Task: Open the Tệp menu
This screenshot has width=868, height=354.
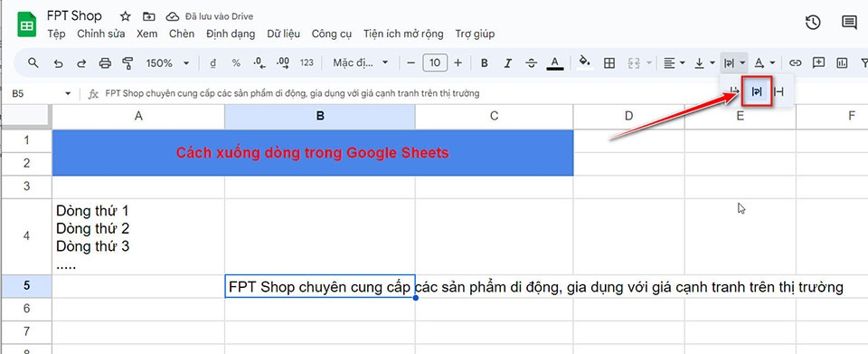Action: pyautogui.click(x=56, y=33)
